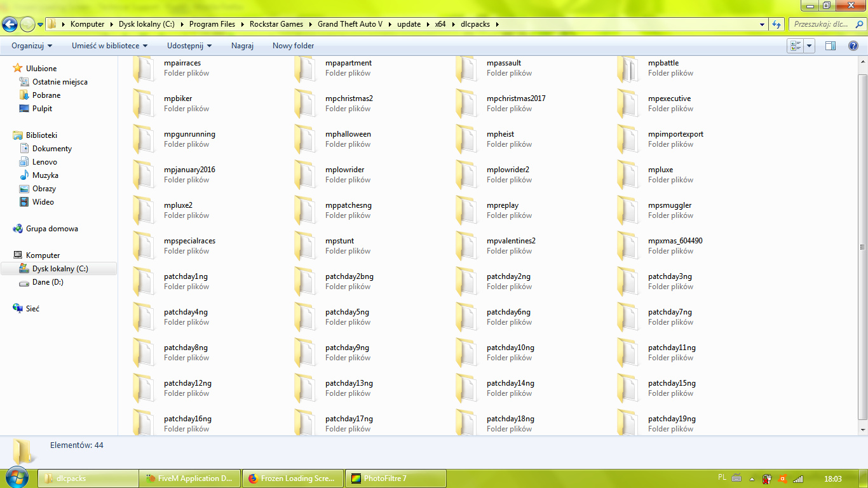868x488 pixels.
Task: Open the Organizuj menu
Action: click(x=32, y=46)
